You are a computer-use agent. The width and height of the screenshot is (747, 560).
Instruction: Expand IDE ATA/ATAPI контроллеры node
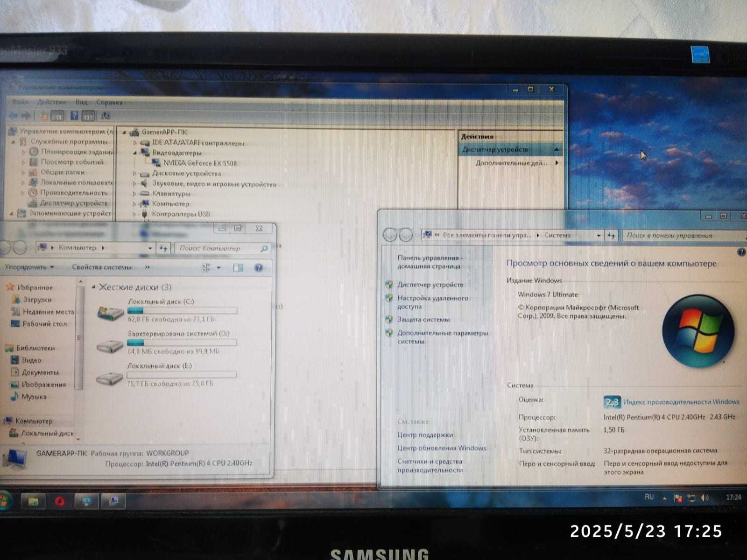pyautogui.click(x=135, y=143)
